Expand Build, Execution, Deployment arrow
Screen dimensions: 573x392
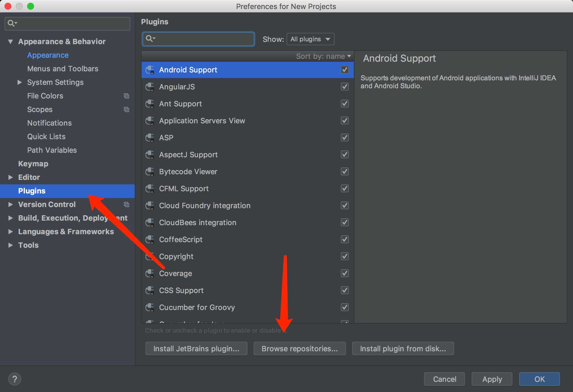click(10, 218)
